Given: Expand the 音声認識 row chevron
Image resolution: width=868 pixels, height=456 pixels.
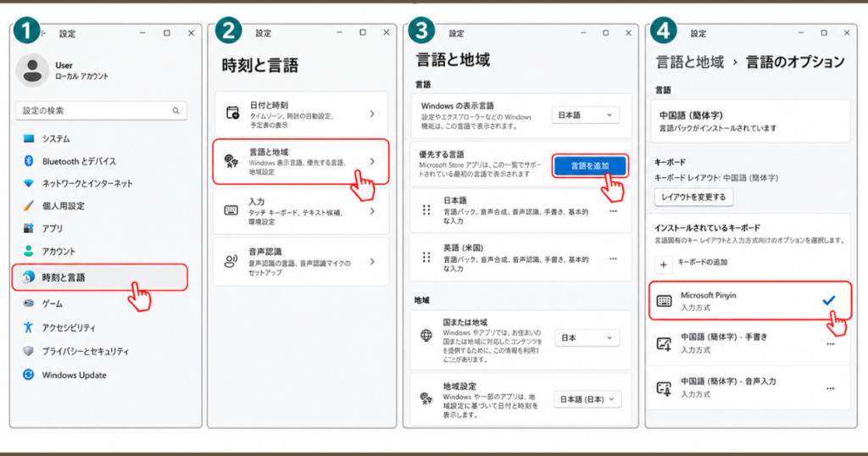Looking at the screenshot, I should click(372, 261).
